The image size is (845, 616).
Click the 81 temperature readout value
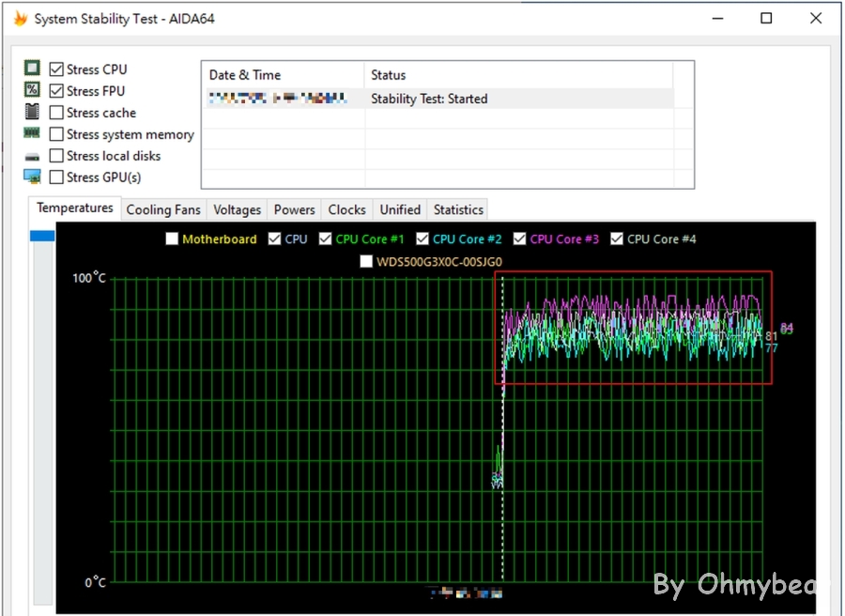[772, 336]
